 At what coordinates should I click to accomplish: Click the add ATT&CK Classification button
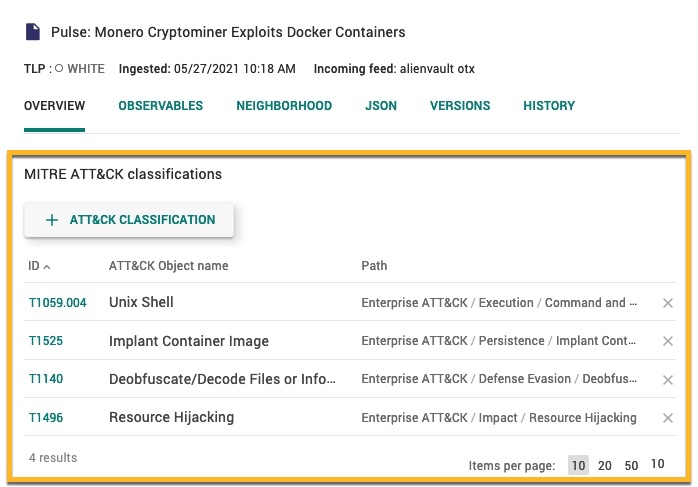(x=129, y=220)
